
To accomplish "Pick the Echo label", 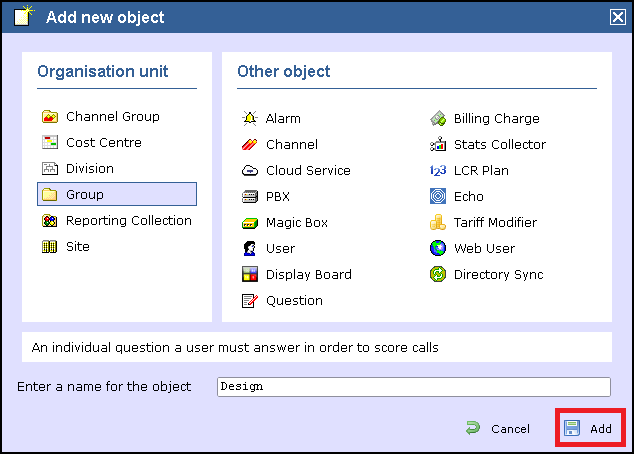I will [x=469, y=196].
